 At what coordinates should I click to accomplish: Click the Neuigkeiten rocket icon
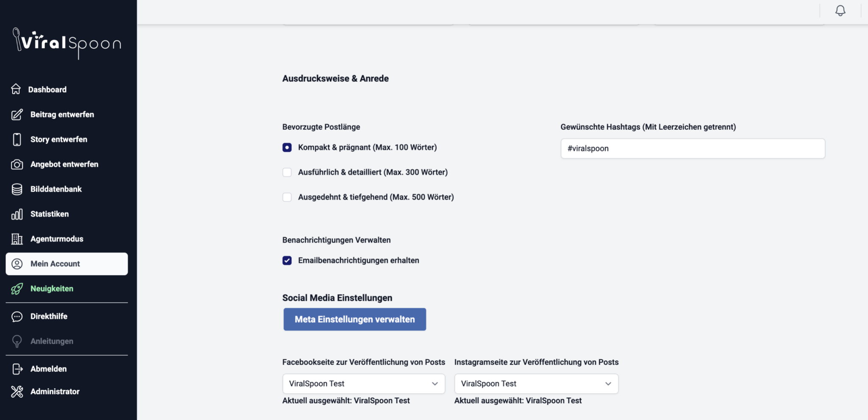point(17,289)
